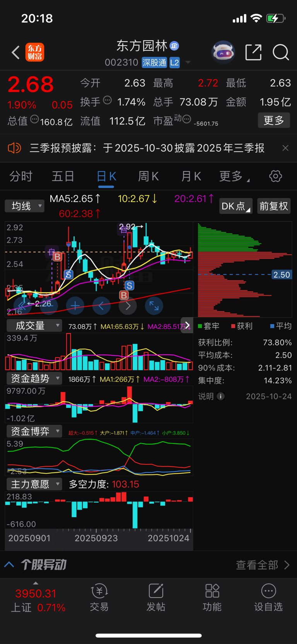Tap the share export icon
Image resolution: width=297 pixels, height=644 pixels.
[x=253, y=52]
